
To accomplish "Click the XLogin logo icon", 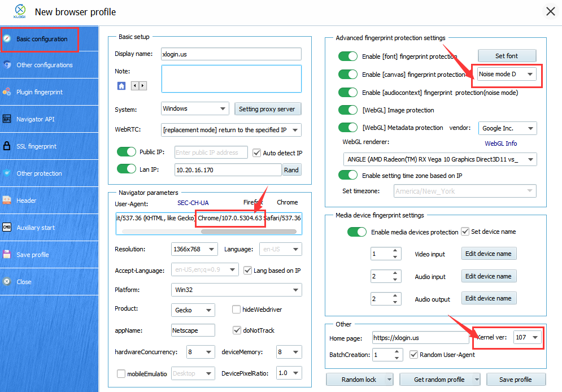I will (20, 11).
